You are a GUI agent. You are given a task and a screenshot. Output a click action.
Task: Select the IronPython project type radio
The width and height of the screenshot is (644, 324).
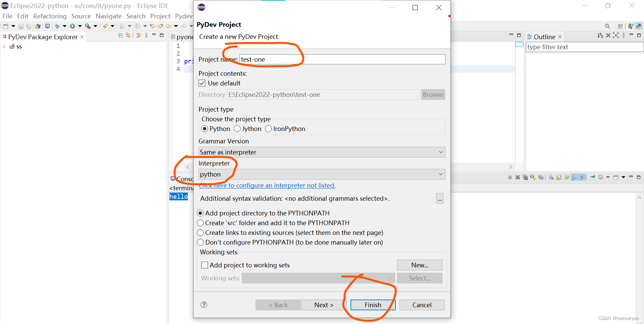[268, 129]
